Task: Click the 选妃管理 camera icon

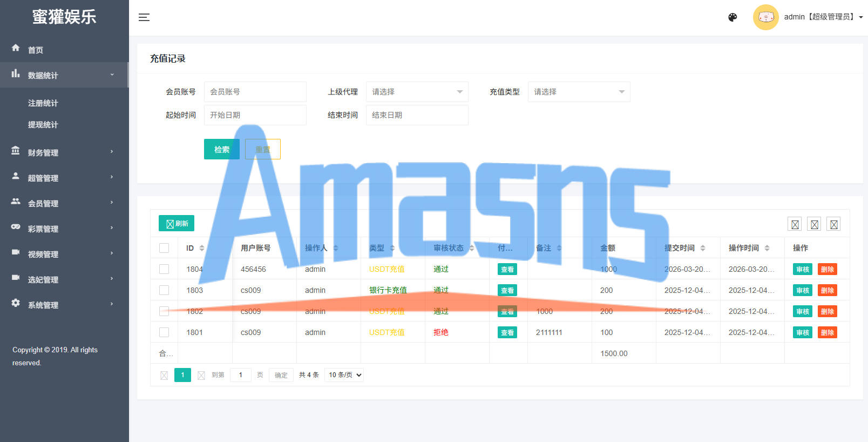Action: click(16, 278)
